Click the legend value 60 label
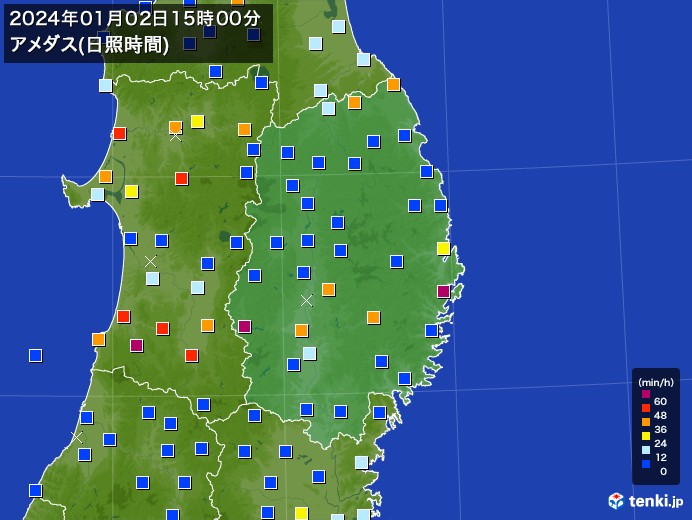 pyautogui.click(x=660, y=401)
